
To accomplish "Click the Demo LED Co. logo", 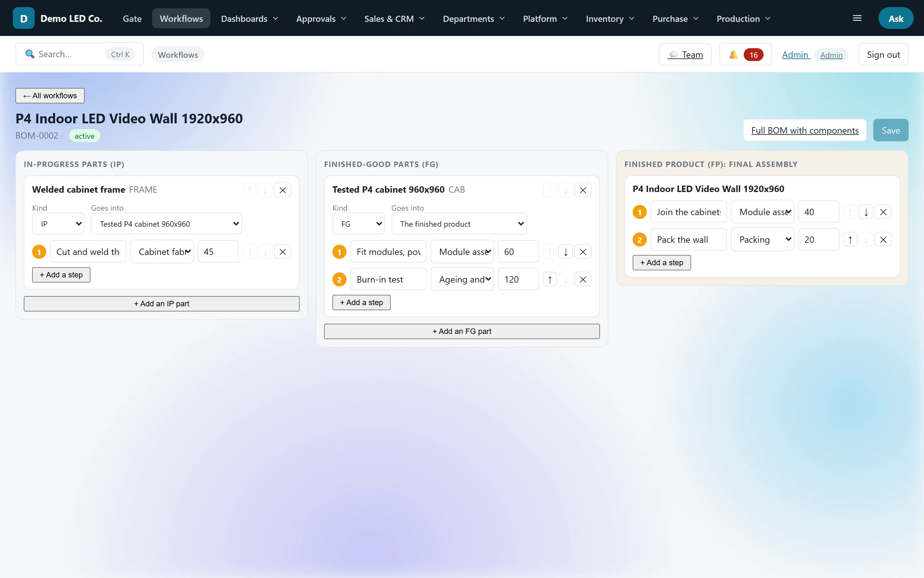I will [24, 18].
